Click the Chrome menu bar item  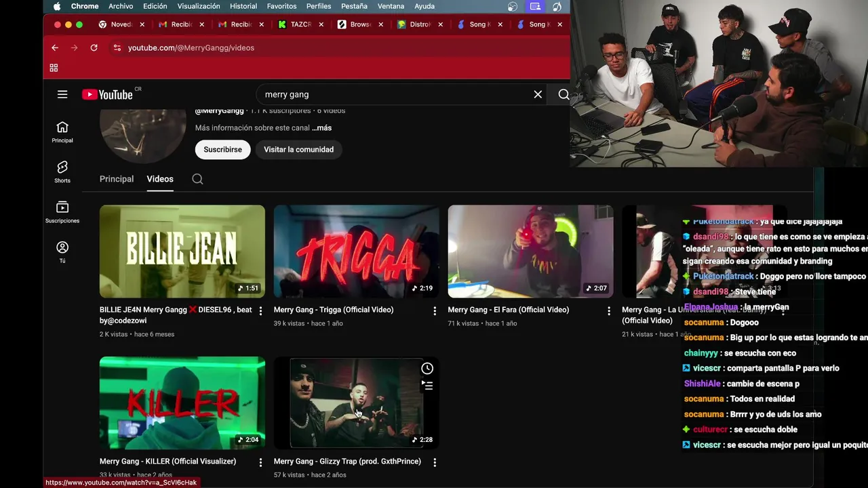pos(85,6)
